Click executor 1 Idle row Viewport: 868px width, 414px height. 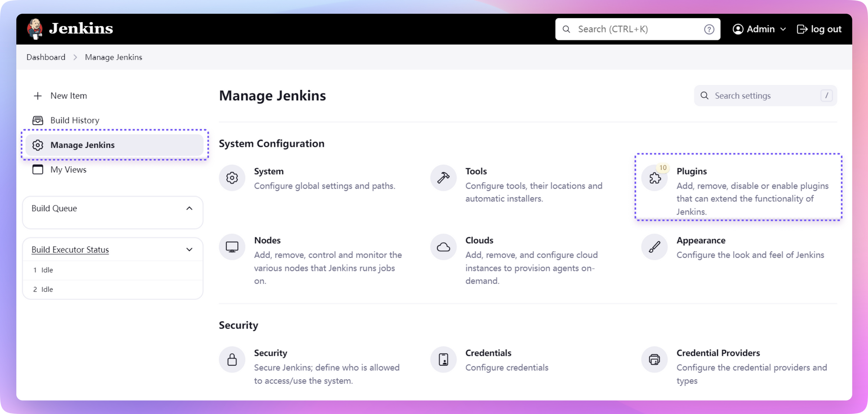(x=113, y=270)
